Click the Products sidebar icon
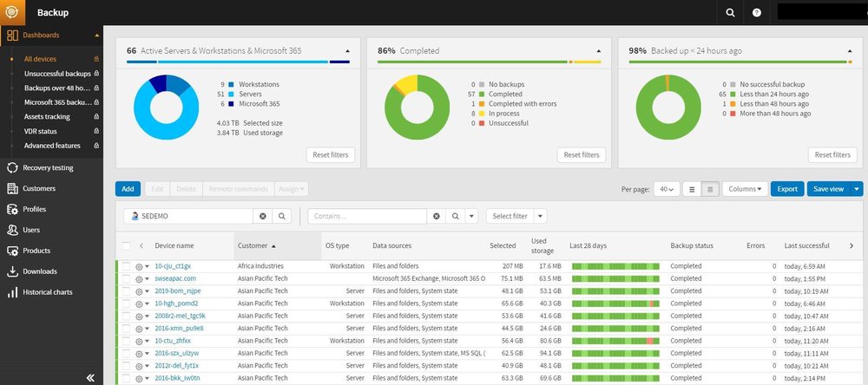This screenshot has height=385, width=868. (12, 251)
